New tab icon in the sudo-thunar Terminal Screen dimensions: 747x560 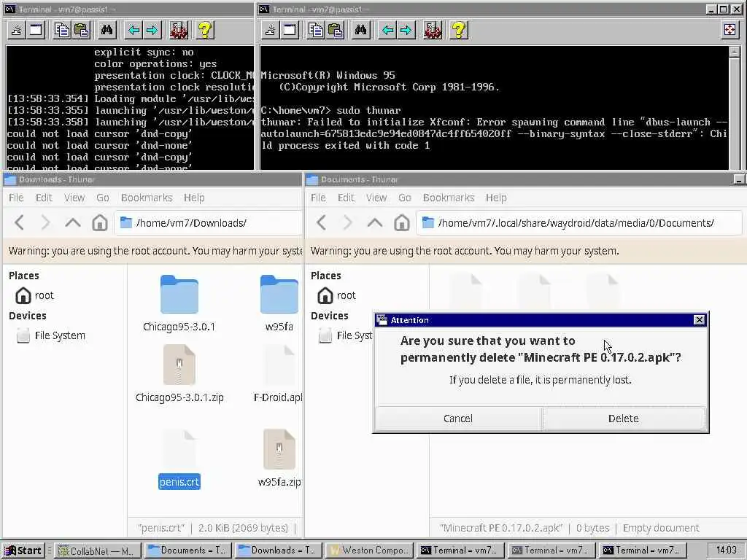point(270,30)
